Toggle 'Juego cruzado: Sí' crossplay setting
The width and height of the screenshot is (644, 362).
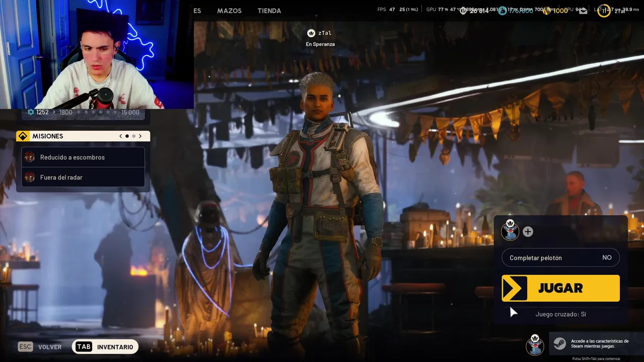(560, 314)
